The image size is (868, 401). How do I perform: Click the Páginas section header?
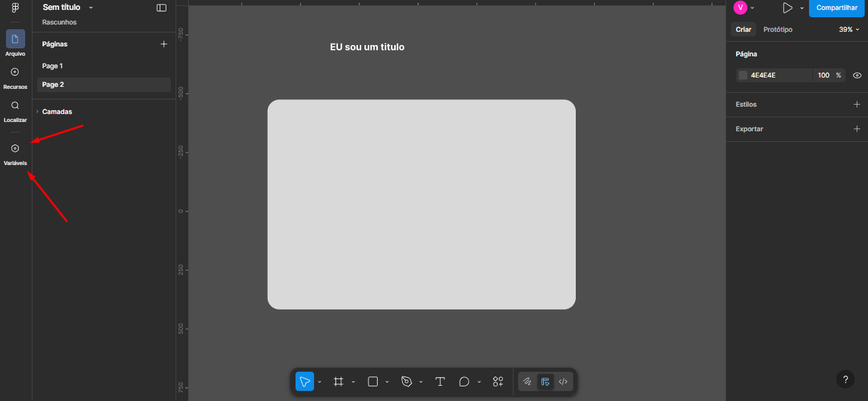point(55,44)
